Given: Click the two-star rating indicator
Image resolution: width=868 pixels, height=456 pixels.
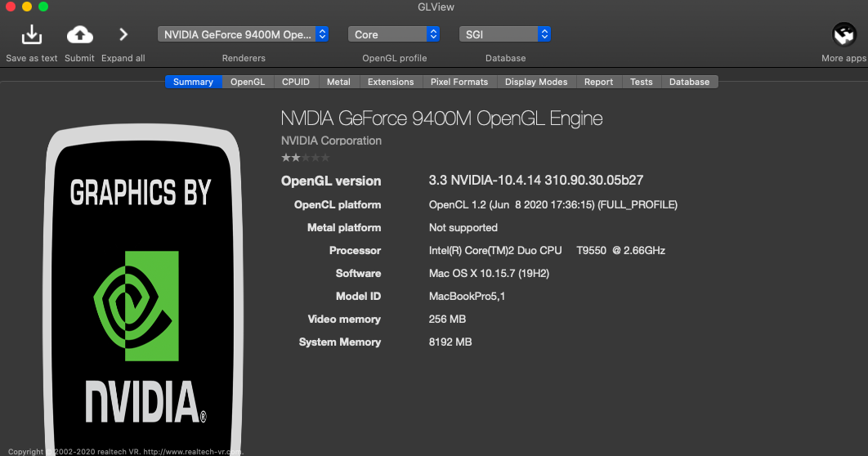Looking at the screenshot, I should (305, 158).
